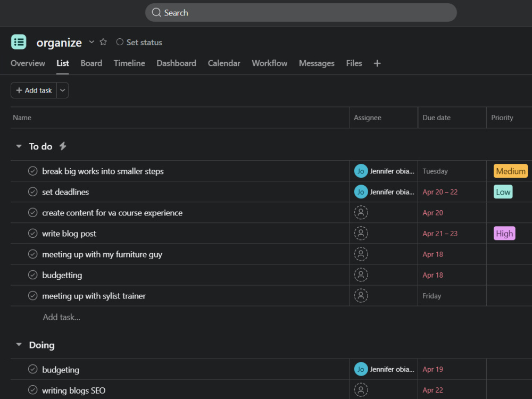Click Apr 21 – 23 due date

(440, 234)
